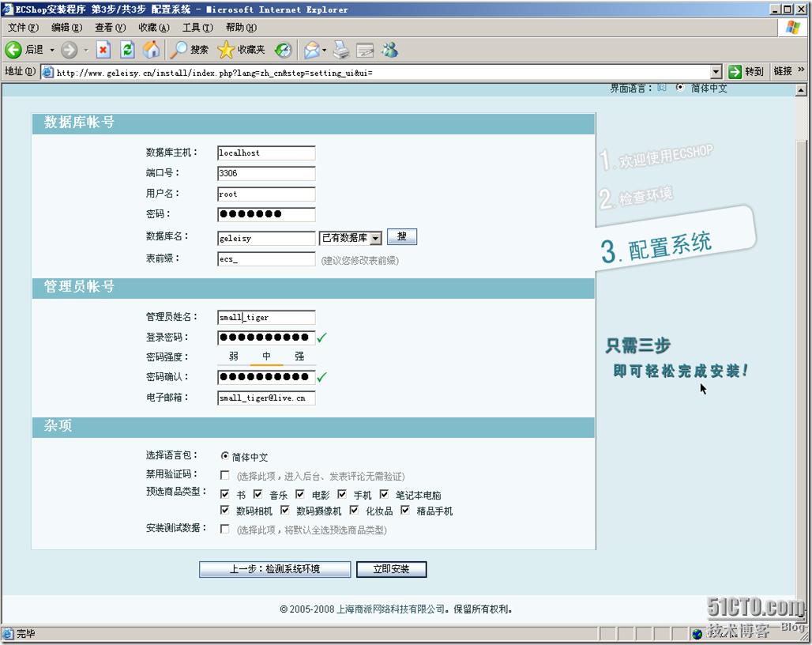Click the Windows flag logo
Viewport: 812px width, 645px height.
tap(792, 28)
